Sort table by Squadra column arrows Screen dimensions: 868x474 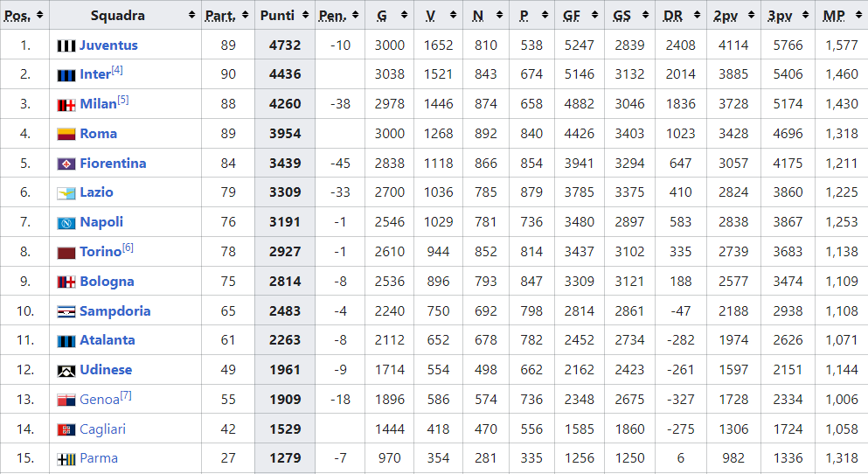tap(192, 15)
